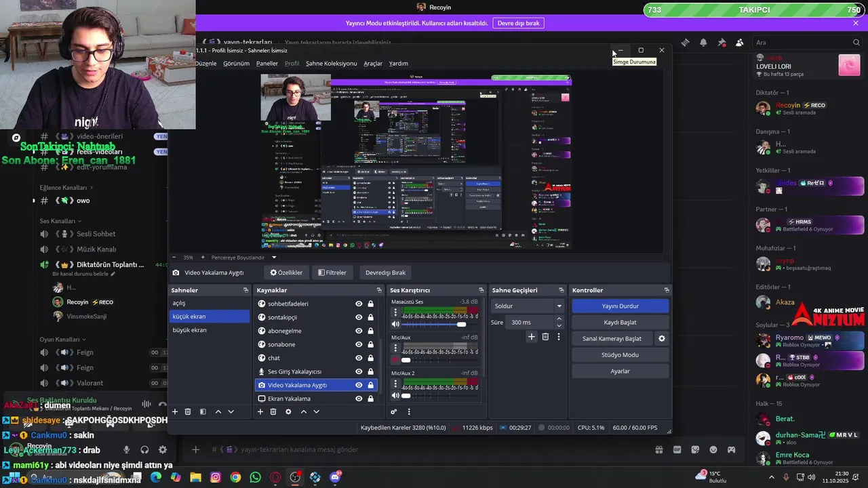Open scene filters icon in Sahneler panel
868x488 pixels.
pos(203,411)
